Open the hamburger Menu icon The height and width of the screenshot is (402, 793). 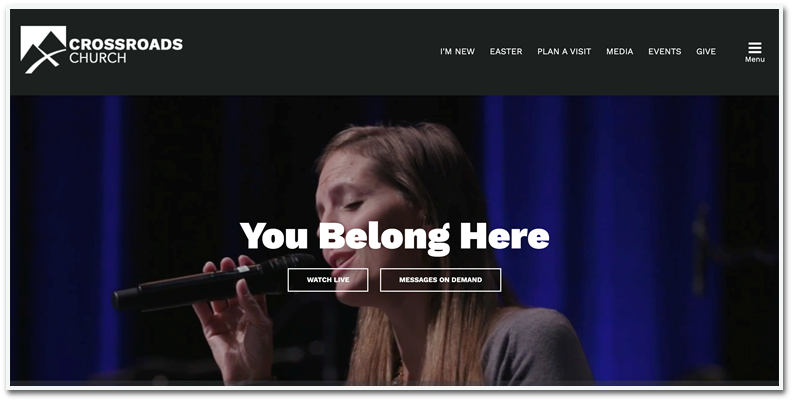click(755, 48)
